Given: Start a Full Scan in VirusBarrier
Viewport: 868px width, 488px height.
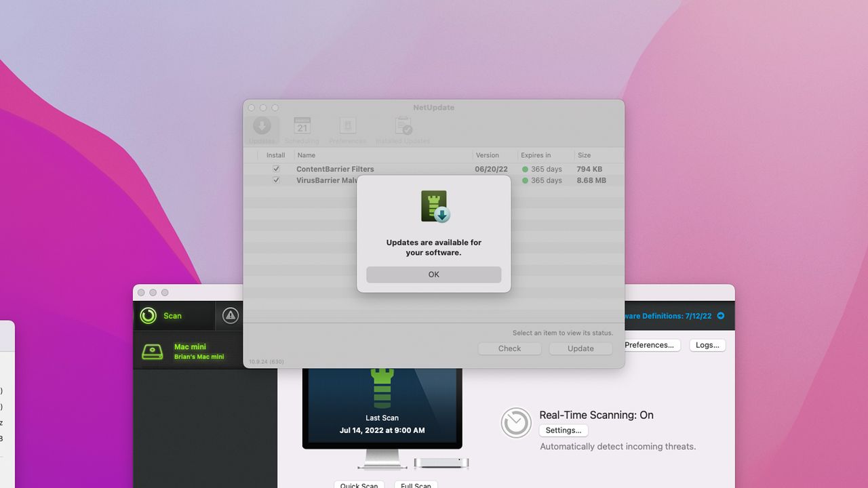Looking at the screenshot, I should (x=416, y=485).
